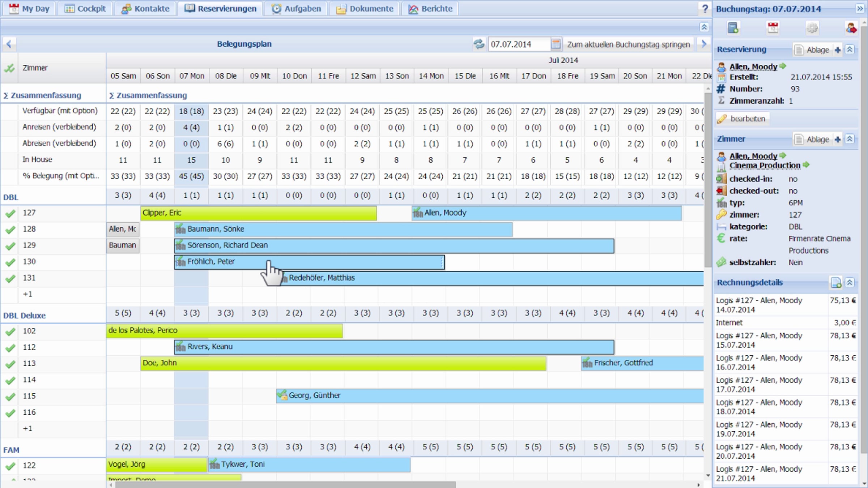
Task: Collapse the Reservierung section
Action: (850, 50)
